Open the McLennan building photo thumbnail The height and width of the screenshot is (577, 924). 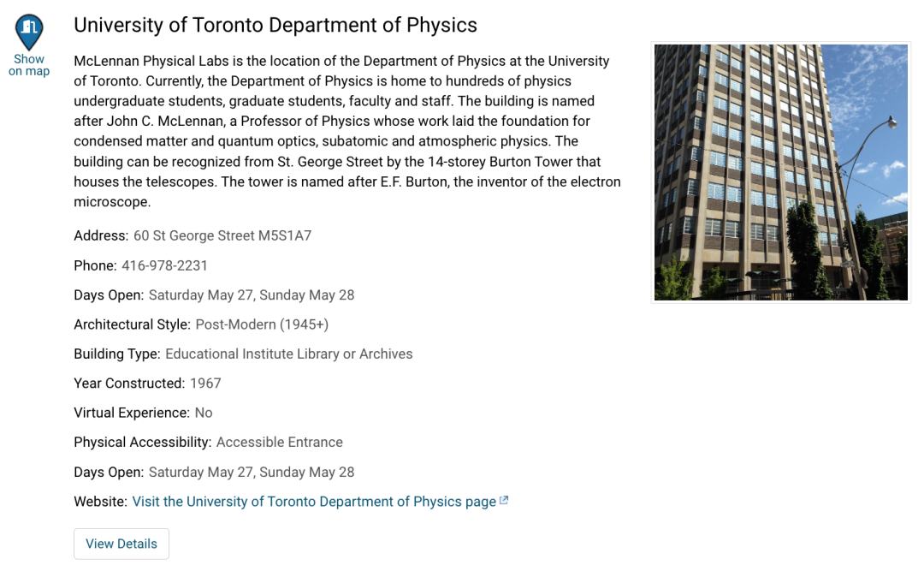coord(780,172)
